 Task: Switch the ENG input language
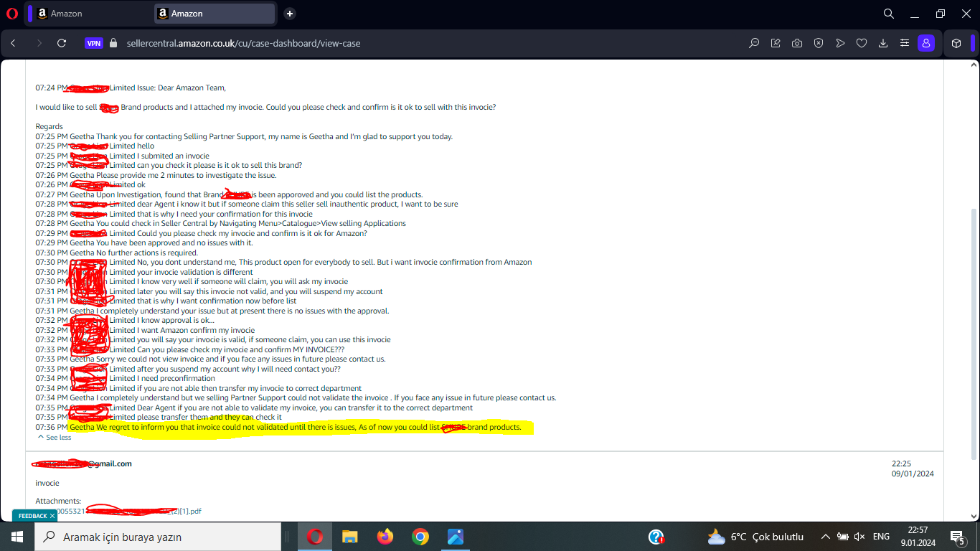(x=881, y=537)
